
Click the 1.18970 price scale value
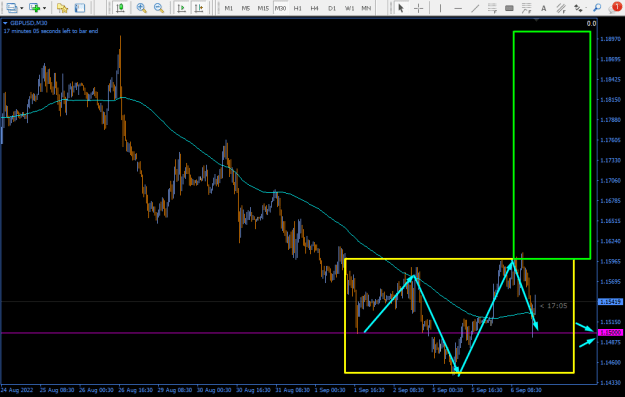coord(611,39)
